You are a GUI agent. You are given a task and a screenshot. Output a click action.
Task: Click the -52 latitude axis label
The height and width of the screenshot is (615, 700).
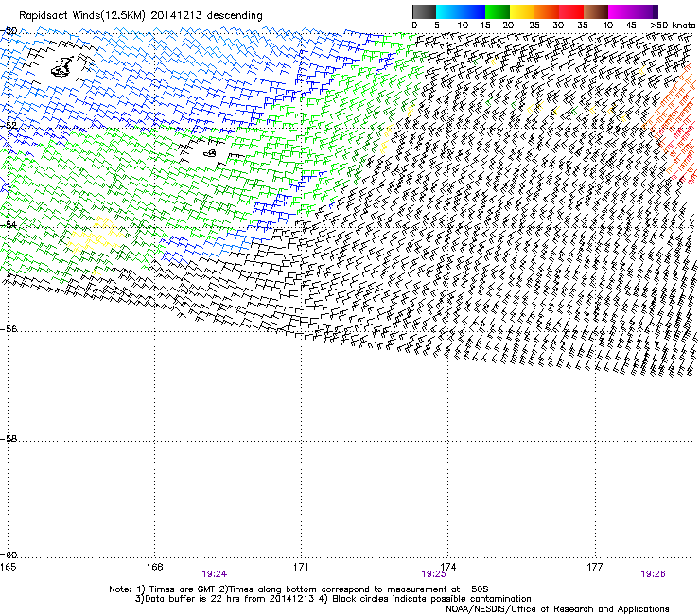tap(9, 126)
